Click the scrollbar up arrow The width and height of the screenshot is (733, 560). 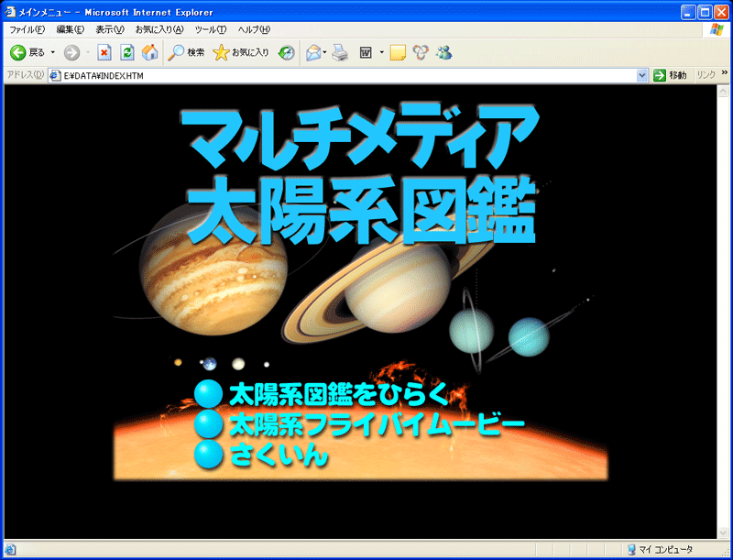[723, 91]
